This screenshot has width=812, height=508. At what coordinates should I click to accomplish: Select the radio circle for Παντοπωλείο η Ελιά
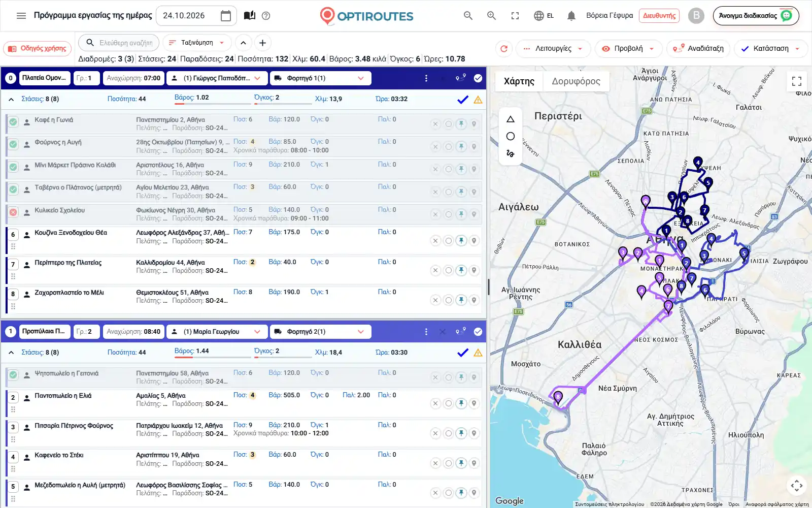pyautogui.click(x=448, y=403)
